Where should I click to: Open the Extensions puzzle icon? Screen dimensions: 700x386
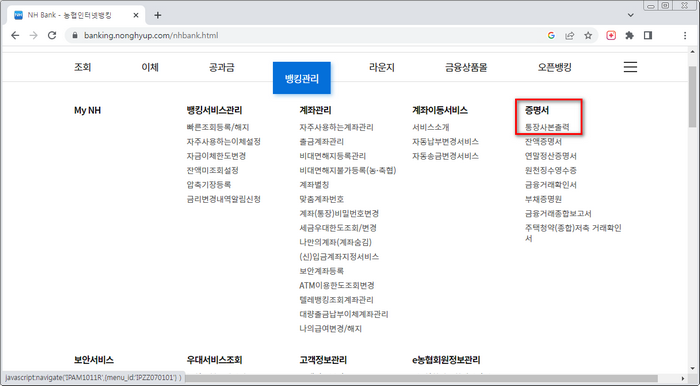[629, 36]
